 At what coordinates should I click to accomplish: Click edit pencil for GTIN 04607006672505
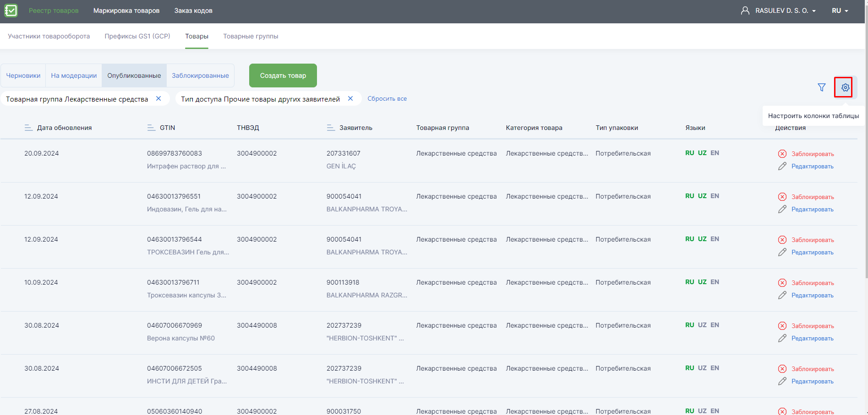pyautogui.click(x=782, y=381)
